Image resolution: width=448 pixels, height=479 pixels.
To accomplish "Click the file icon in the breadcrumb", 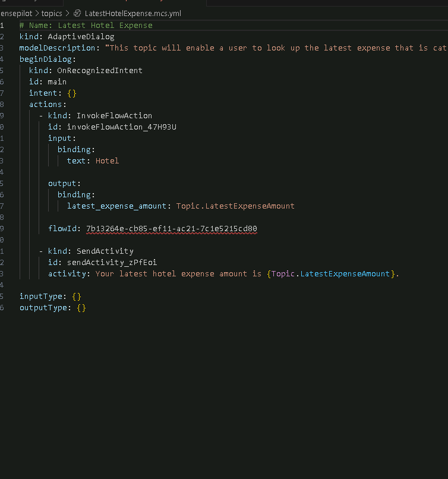I will tap(77, 13).
